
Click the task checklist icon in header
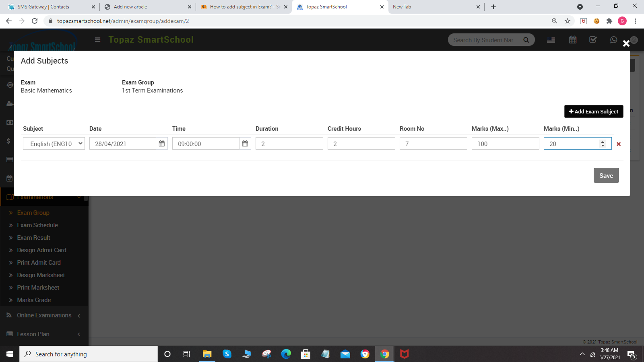[593, 40]
